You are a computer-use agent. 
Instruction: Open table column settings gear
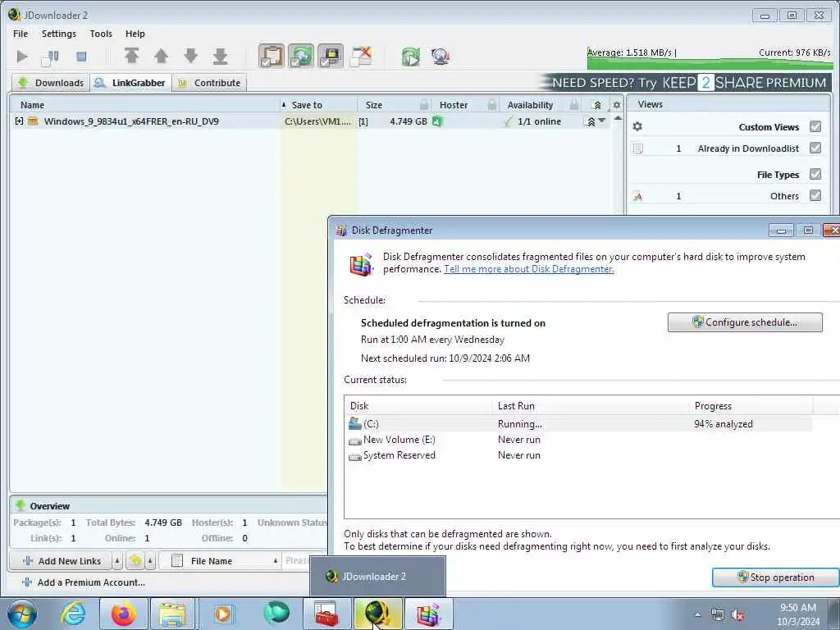pyautogui.click(x=617, y=105)
